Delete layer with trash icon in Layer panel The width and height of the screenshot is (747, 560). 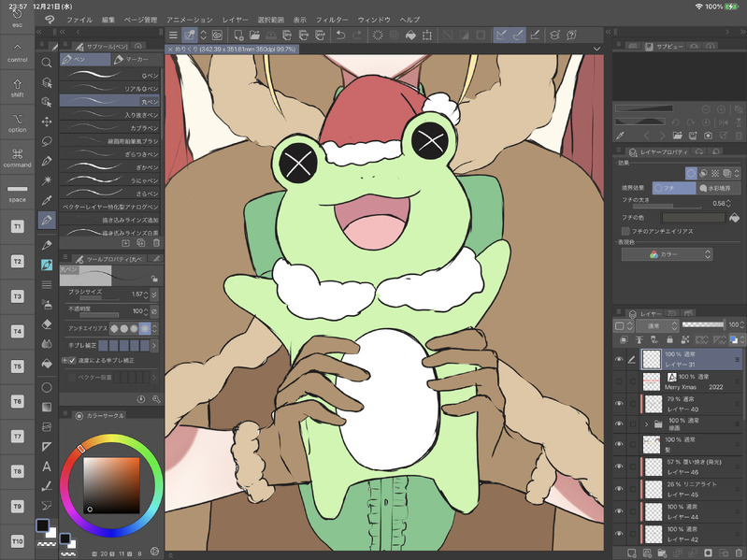738,553
